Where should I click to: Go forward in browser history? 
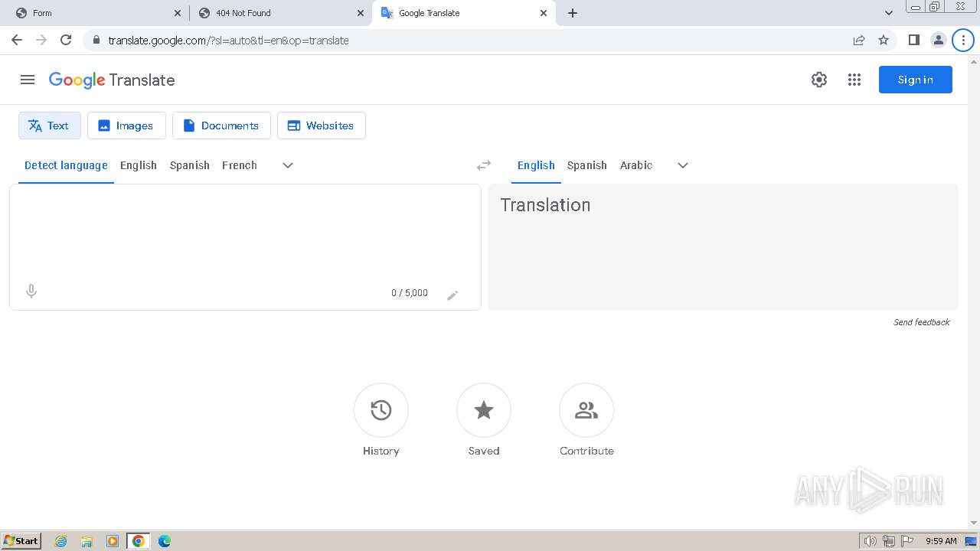(41, 40)
